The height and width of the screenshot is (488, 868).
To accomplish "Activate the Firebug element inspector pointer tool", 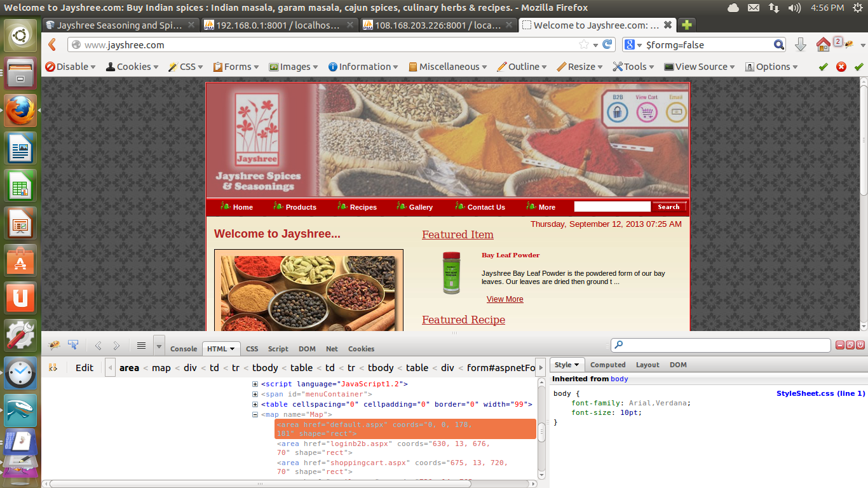I will coord(73,345).
